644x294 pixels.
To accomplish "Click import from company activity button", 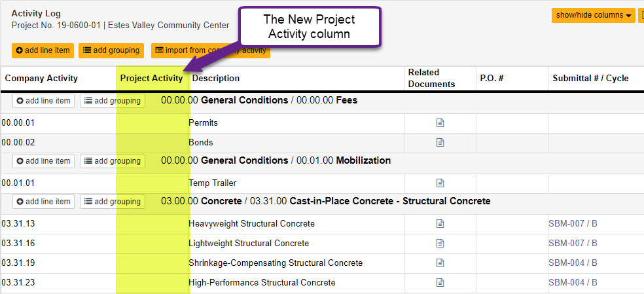I will click(x=210, y=50).
